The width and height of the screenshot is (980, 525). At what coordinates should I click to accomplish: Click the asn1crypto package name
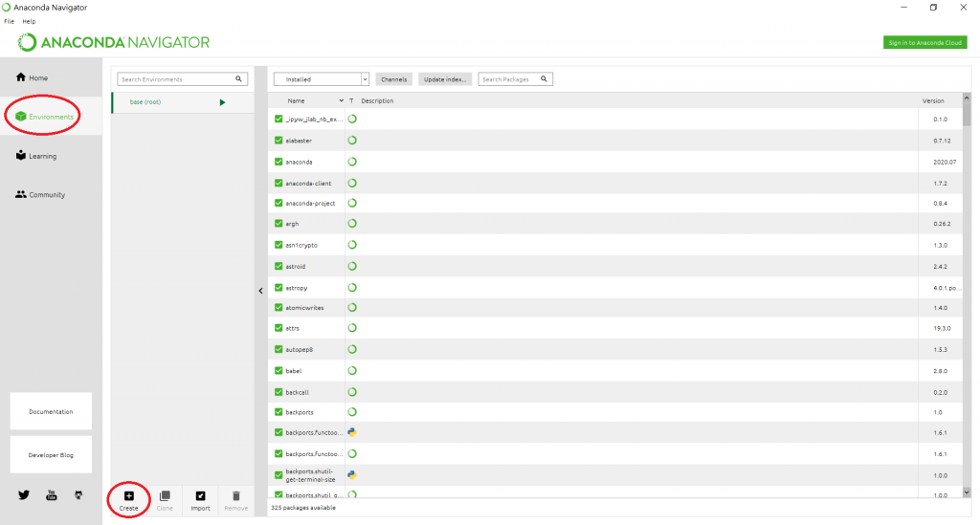pyautogui.click(x=301, y=245)
